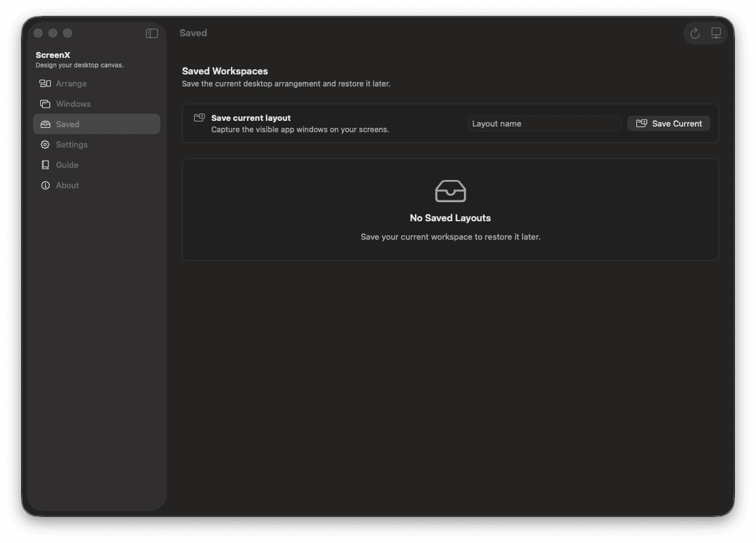The image size is (756, 543).
Task: Select the Saved sidebar item
Action: point(97,125)
